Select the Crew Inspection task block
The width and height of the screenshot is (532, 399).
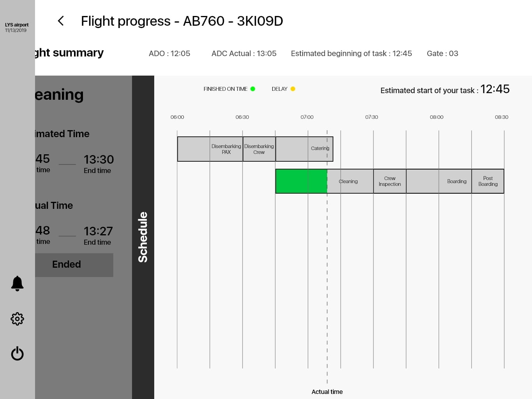point(389,181)
